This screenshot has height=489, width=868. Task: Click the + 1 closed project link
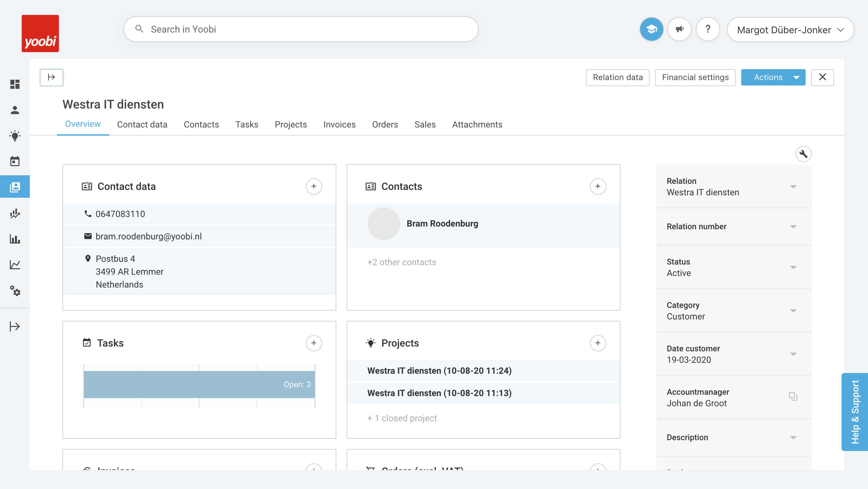click(402, 418)
